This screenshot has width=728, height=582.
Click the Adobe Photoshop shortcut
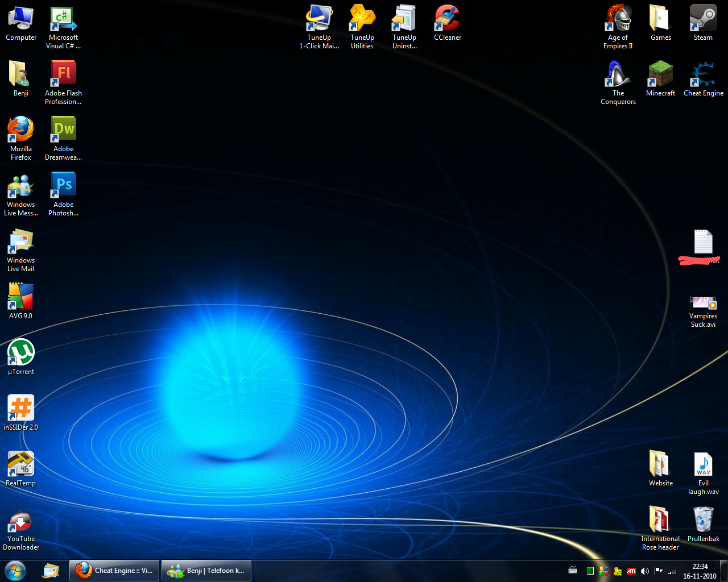(x=64, y=186)
